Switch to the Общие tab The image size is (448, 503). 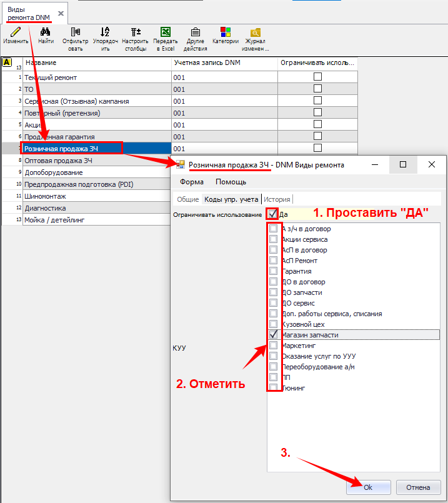187,199
